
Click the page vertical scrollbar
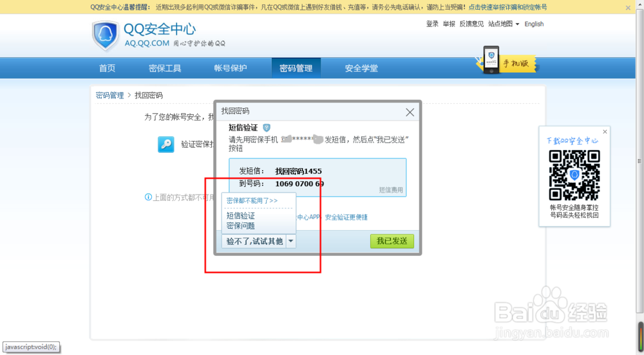(x=639, y=160)
